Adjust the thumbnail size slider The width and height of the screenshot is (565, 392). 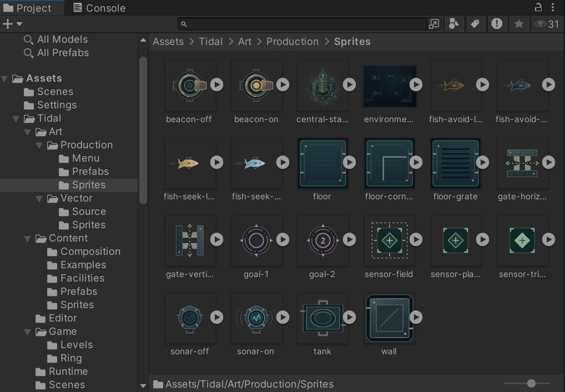[531, 383]
